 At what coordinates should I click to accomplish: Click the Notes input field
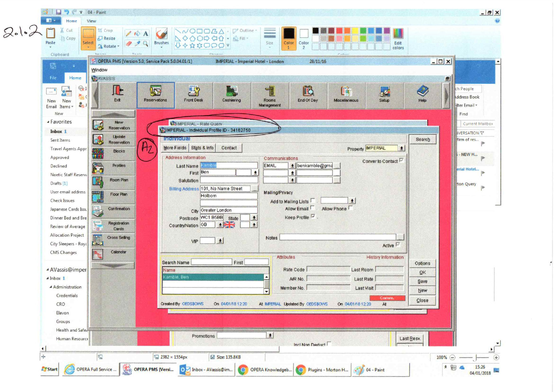click(338, 237)
